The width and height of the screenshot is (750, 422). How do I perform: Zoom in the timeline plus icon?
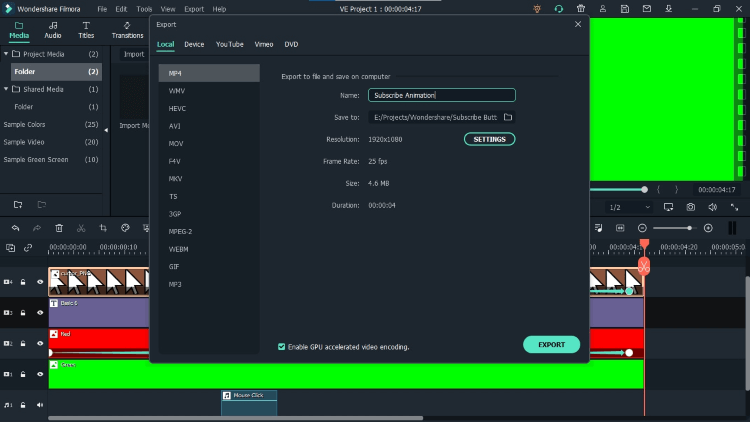[x=708, y=228]
